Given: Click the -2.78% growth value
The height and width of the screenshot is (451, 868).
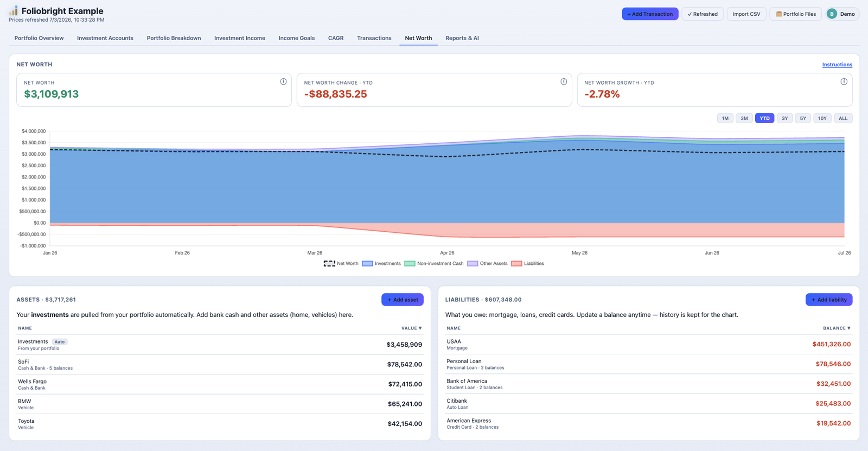Looking at the screenshot, I should coord(602,94).
